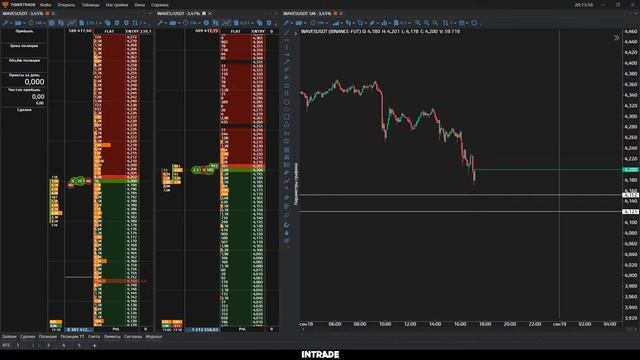Close the WAVESUSDT 5M chart tab
The height and width of the screenshot is (360, 640).
pos(341,13)
